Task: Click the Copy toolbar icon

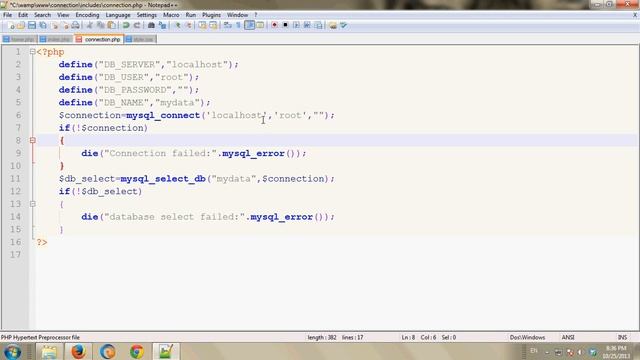Action: click(100, 25)
